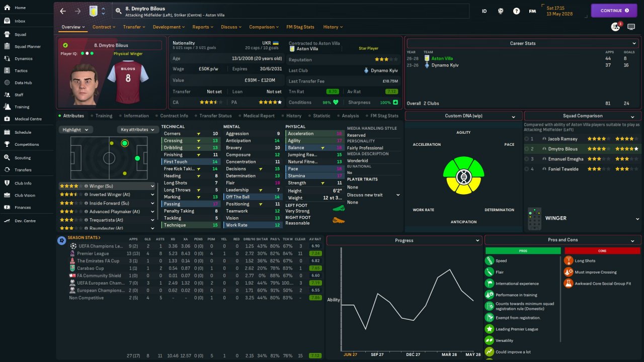Open the Custom DNA (wip) dropdown
The width and height of the screenshot is (644, 362).
point(514,116)
